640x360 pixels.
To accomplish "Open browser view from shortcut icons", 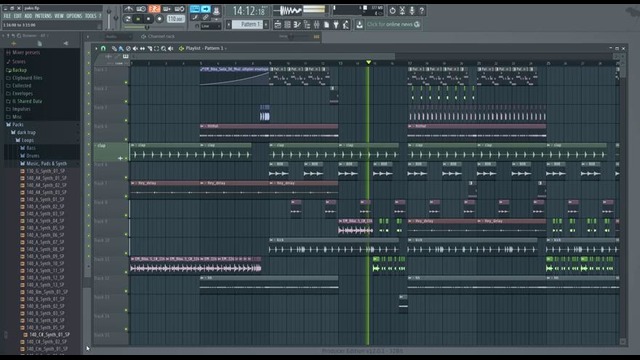I will click(x=307, y=25).
